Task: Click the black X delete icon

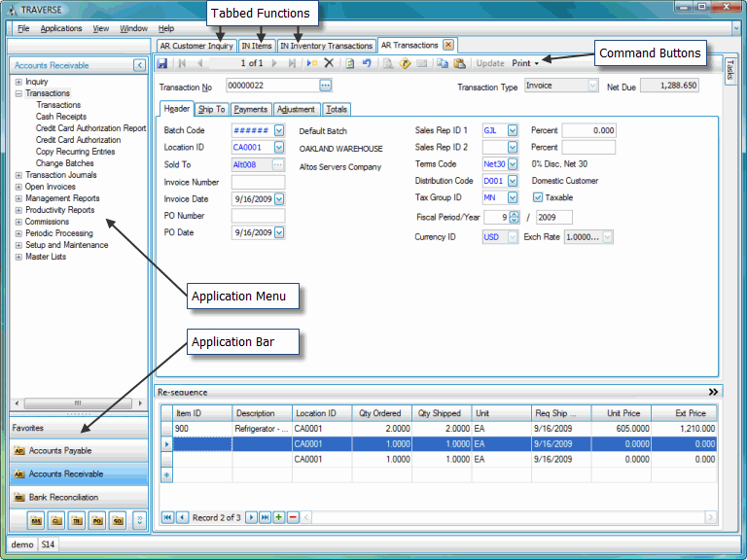Action: [329, 63]
